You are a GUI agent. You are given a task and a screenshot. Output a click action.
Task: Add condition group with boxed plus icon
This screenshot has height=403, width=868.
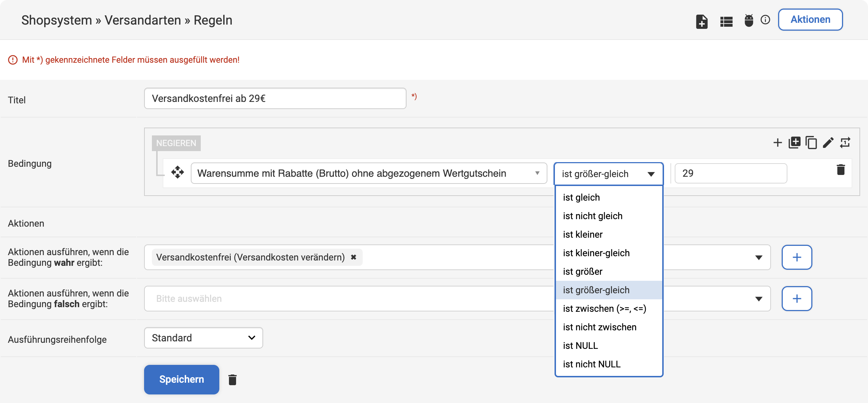coord(795,143)
